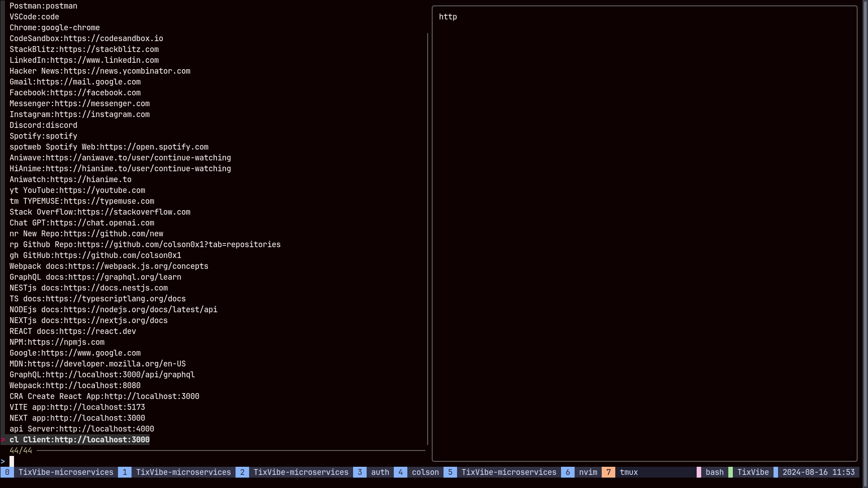This screenshot has width=868, height=488.
Task: Select the gh GitHub colson0x1 entry
Action: coord(95,255)
